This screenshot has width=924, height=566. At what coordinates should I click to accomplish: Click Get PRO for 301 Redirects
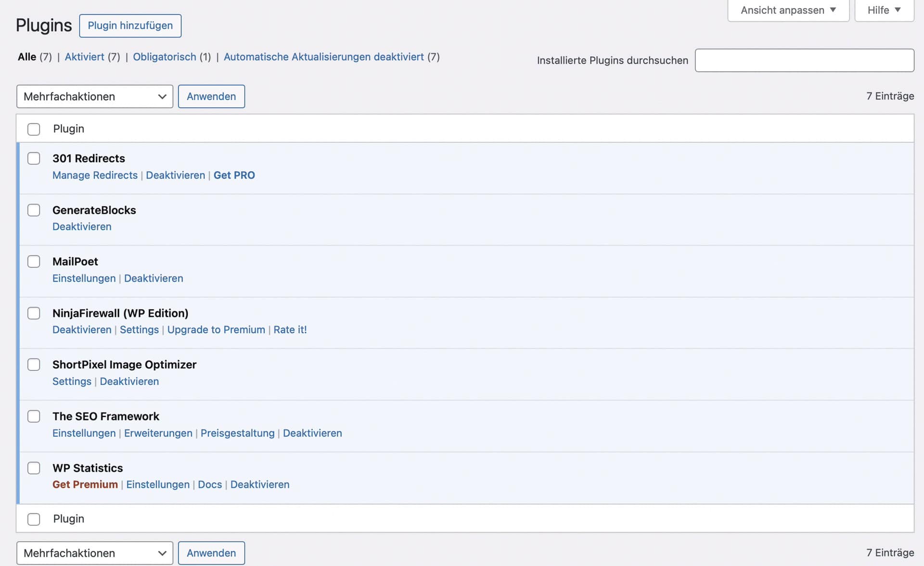pos(234,175)
